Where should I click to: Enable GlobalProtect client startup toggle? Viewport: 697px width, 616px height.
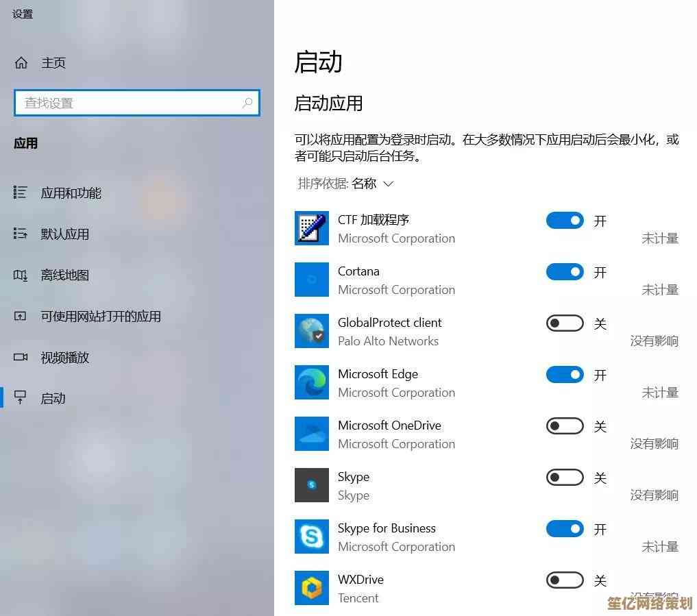click(565, 323)
